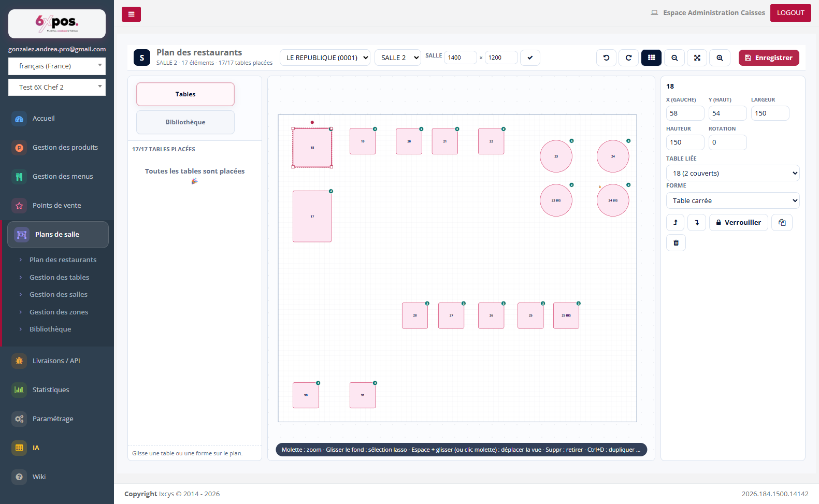819x504 pixels.
Task: Delete selected table with trash icon
Action: point(676,242)
